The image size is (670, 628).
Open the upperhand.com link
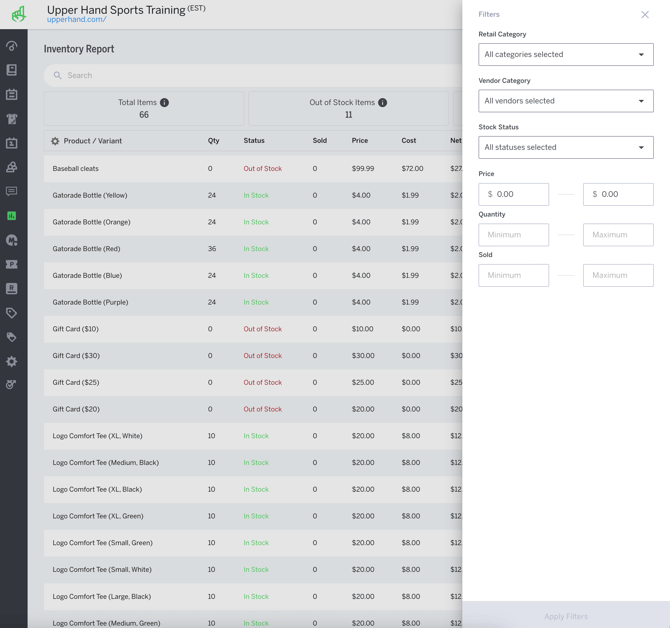coord(76,20)
